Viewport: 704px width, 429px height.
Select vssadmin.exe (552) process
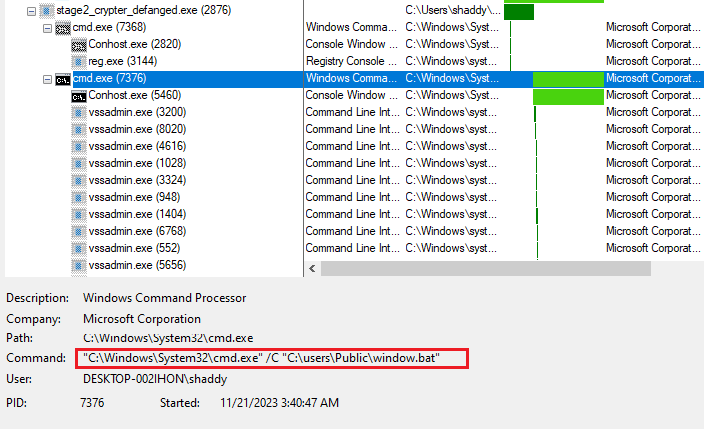point(134,248)
